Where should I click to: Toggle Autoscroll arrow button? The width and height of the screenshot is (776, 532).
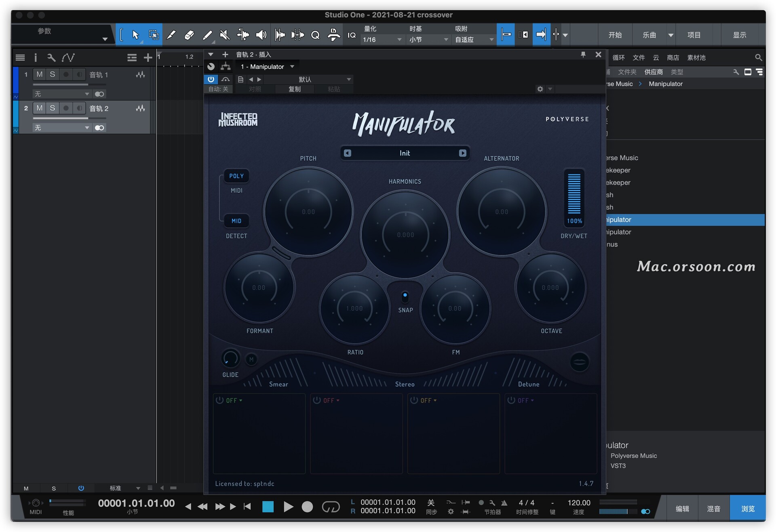pyautogui.click(x=541, y=35)
